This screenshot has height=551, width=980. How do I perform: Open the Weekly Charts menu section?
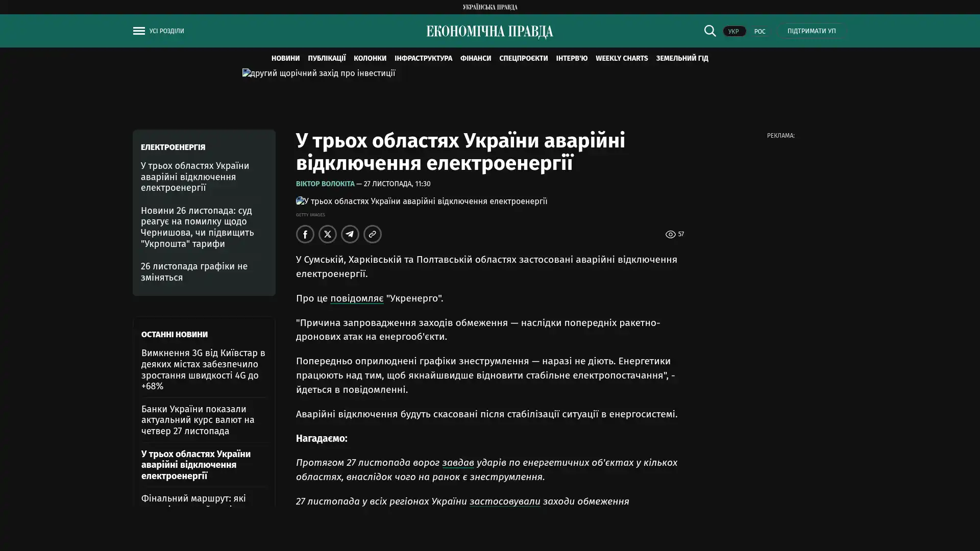(621, 58)
